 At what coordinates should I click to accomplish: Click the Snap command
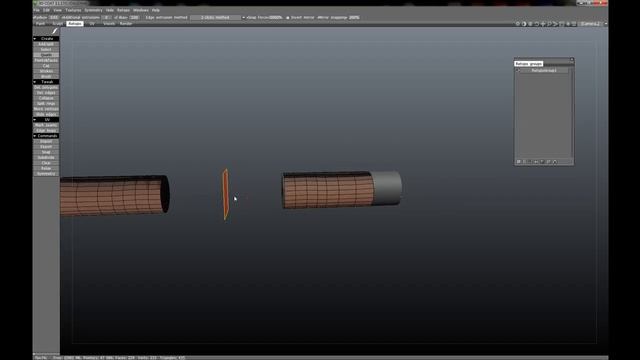pyautogui.click(x=46, y=152)
